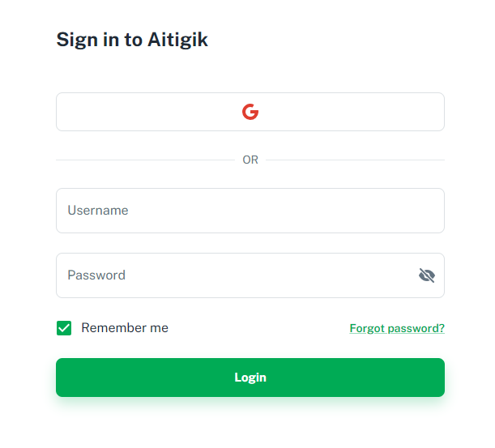This screenshot has width=495, height=448.
Task: Click the "Password" placeholder text
Action: [x=96, y=275]
